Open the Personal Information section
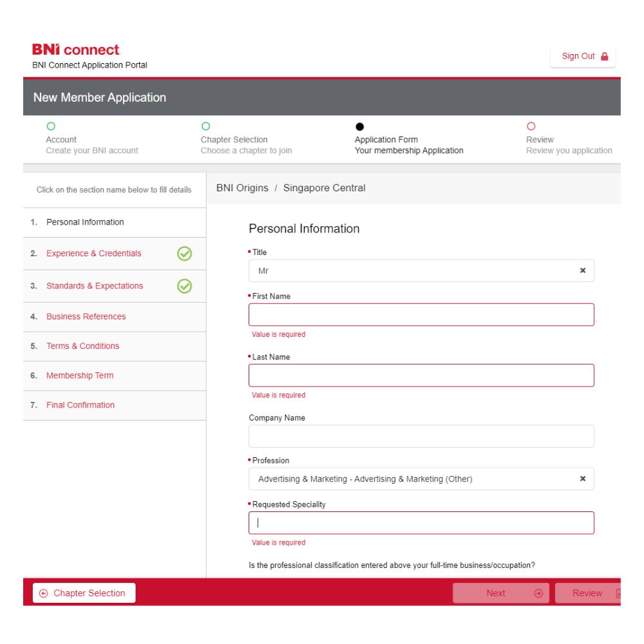Screen dimensions: 644x644 point(85,222)
